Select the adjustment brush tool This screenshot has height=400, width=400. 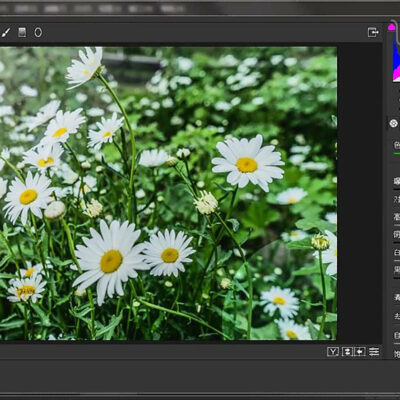coord(6,32)
